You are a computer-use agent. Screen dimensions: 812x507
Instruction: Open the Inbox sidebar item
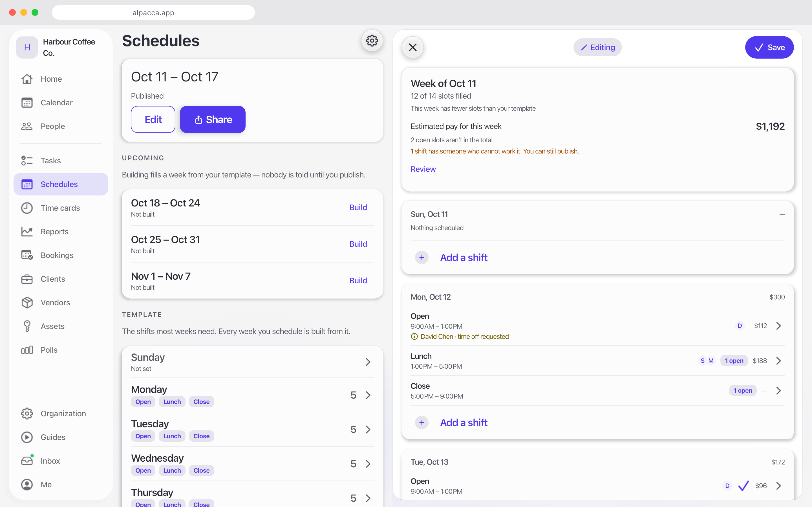[x=61, y=461]
